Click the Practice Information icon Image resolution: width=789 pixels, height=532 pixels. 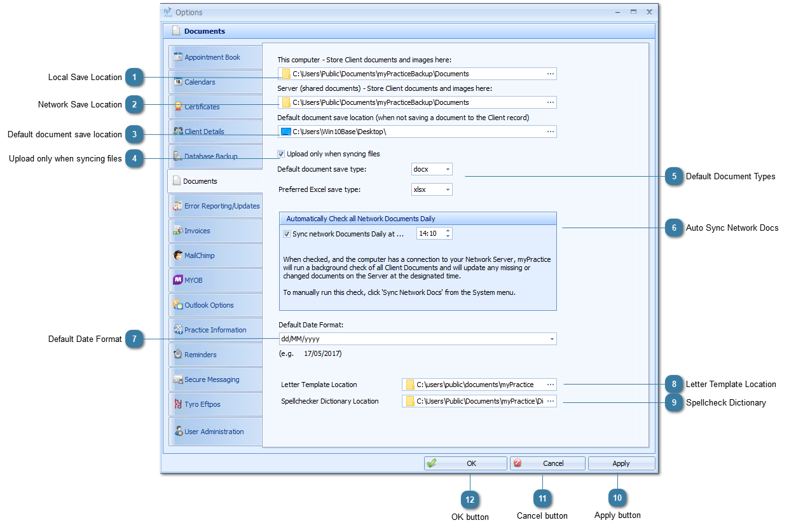click(178, 329)
